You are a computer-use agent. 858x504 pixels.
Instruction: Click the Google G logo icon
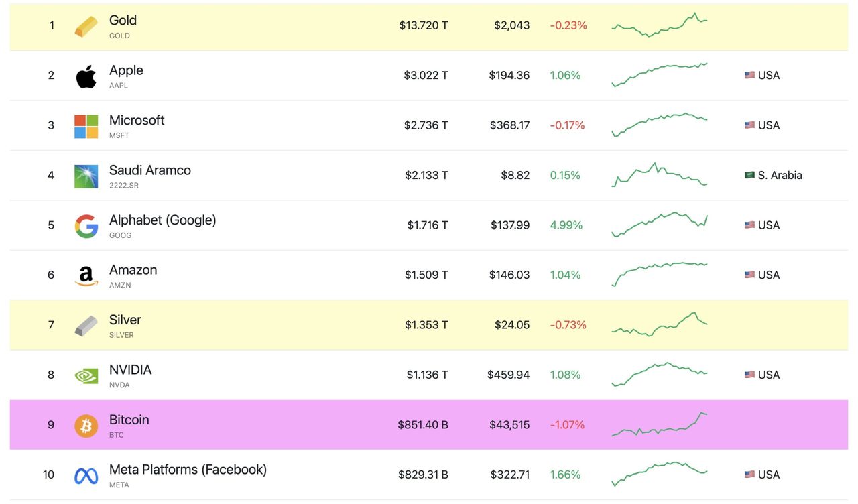point(86,226)
